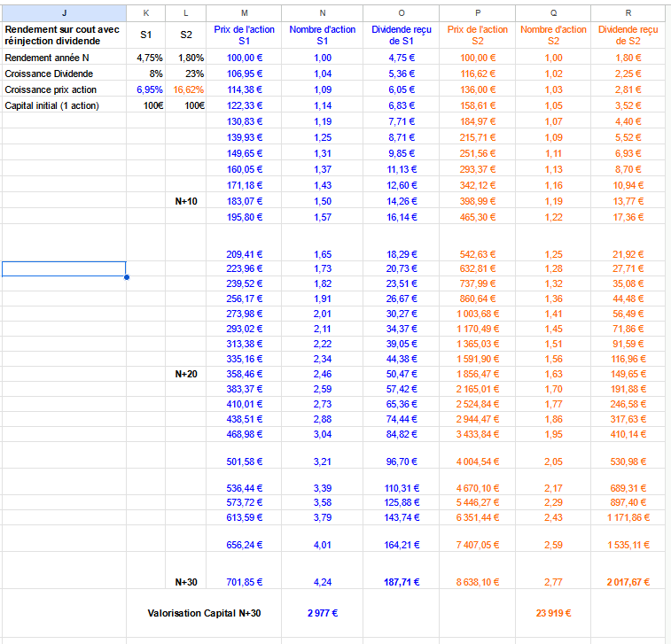Select the orange 16,62% cell
The width and height of the screenshot is (671, 644).
pos(186,89)
